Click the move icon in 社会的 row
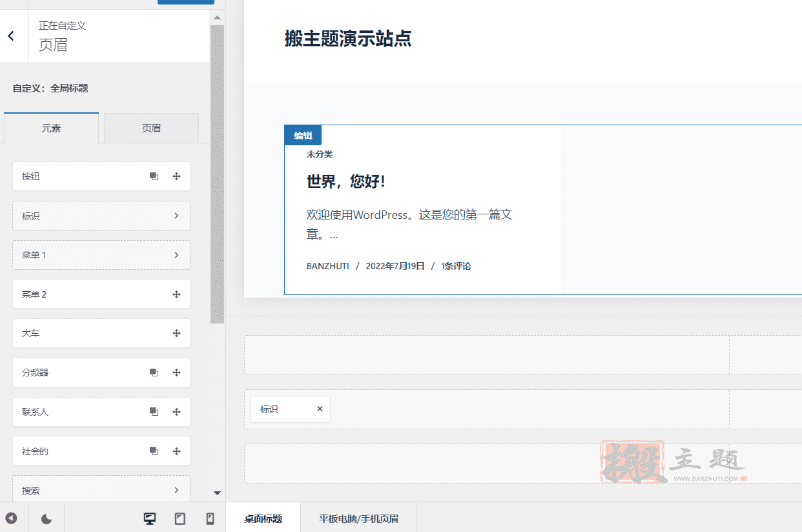Screen dimensions: 802x532 click(x=176, y=451)
